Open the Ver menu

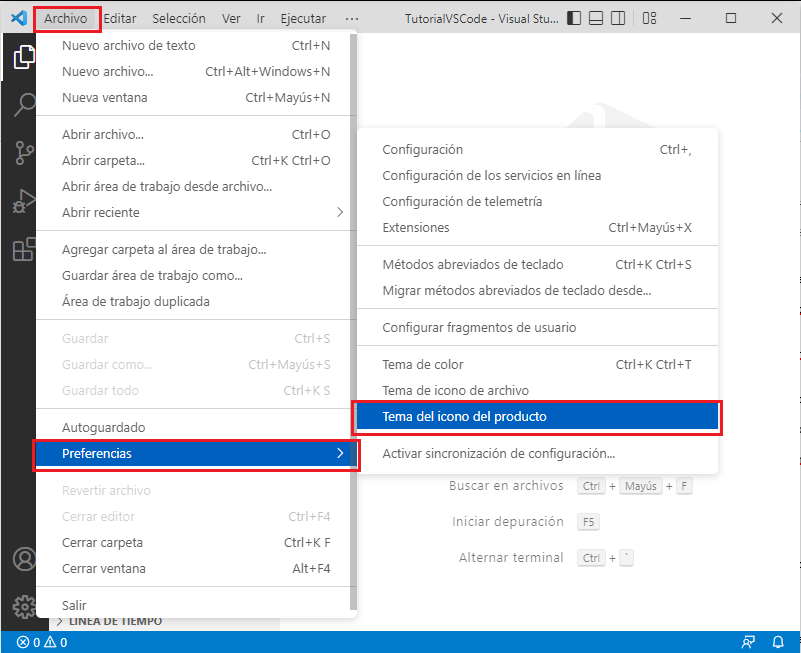[x=231, y=19]
